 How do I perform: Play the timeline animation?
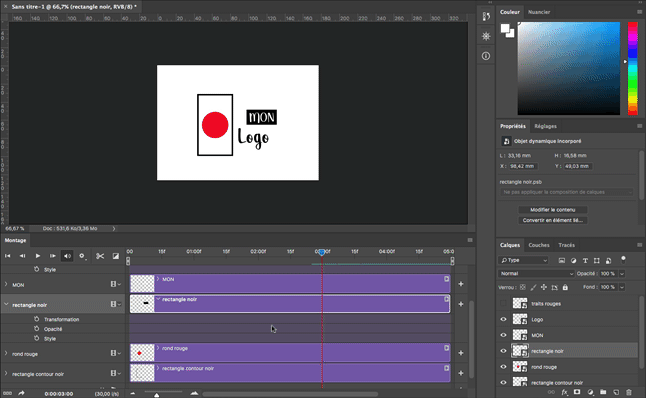pyautogui.click(x=37, y=256)
